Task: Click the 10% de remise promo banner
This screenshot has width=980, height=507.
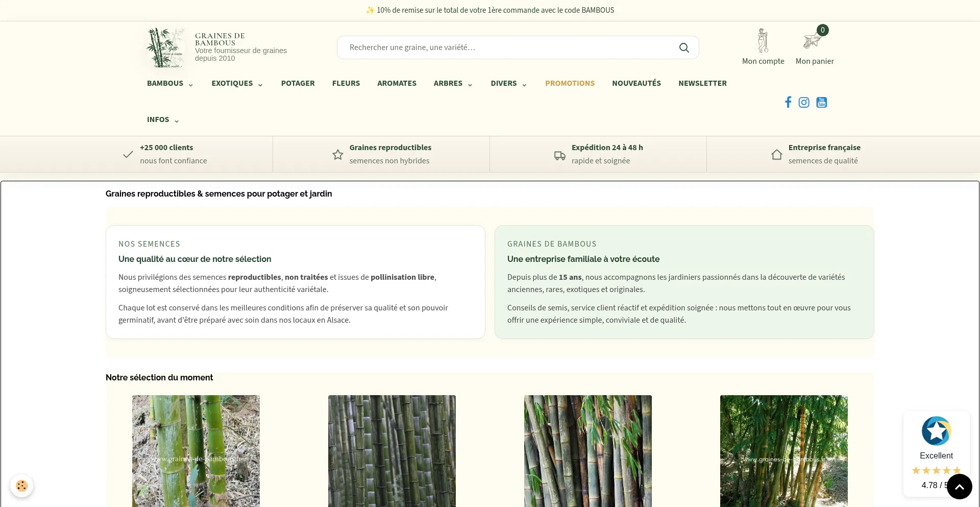Action: (x=490, y=10)
